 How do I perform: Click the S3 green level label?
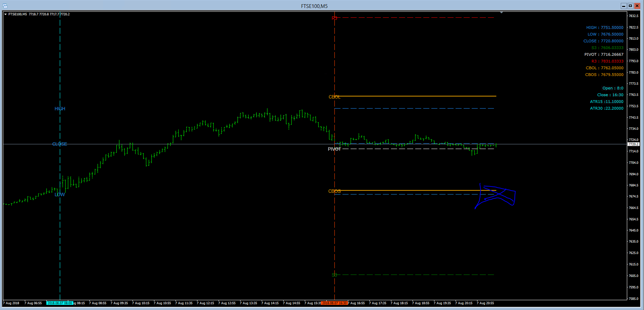tap(334, 275)
